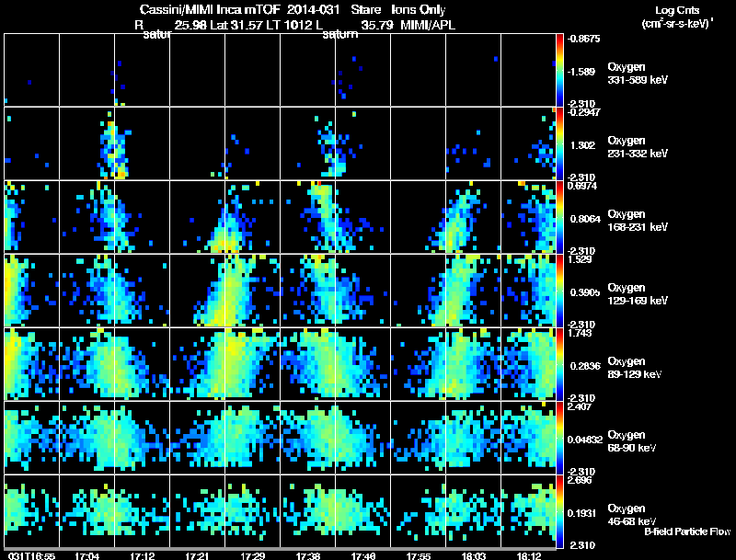The width and height of the screenshot is (736, 560).
Task: Select the 'Oxygen 331-589 keV' row label
Action: click(638, 74)
